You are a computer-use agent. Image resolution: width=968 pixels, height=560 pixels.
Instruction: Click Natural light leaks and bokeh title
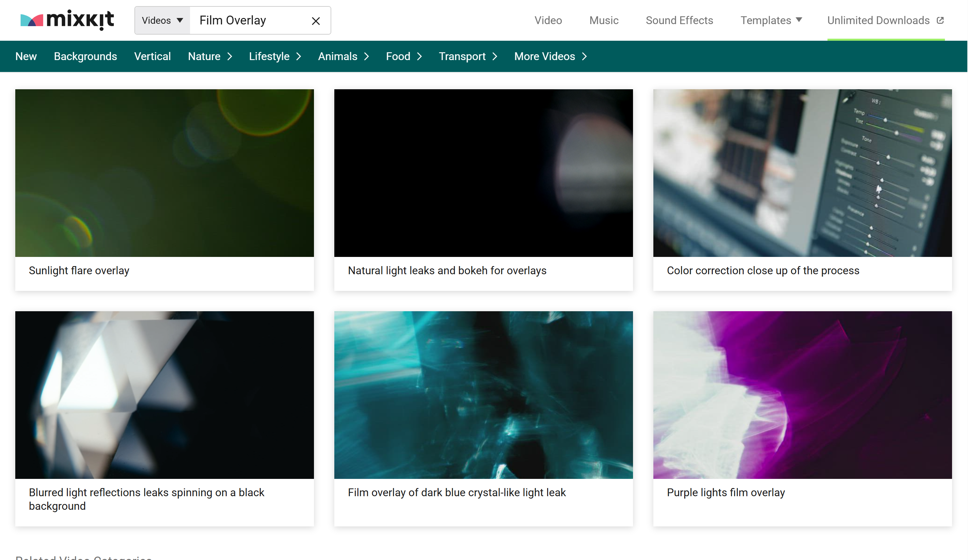[447, 270]
